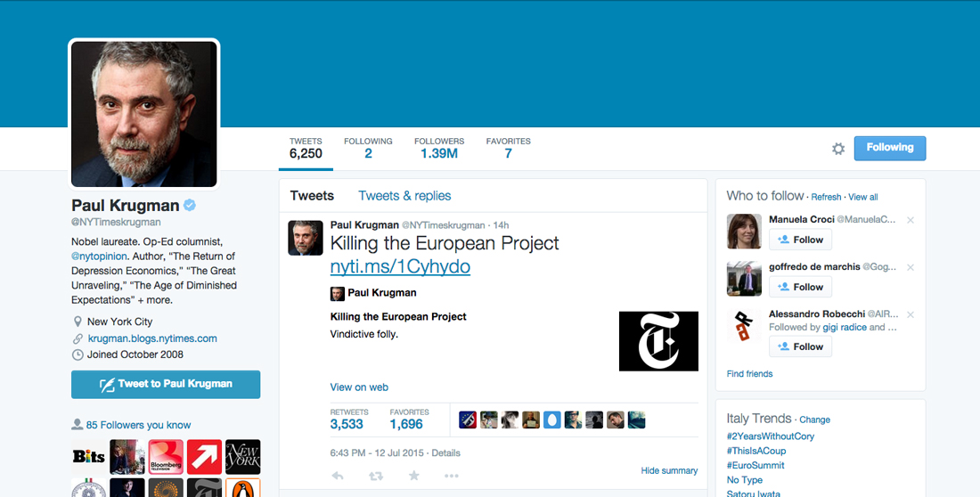Viewport: 980px width, 497px height.
Task: Open the Favorites count tab
Action: [x=508, y=148]
